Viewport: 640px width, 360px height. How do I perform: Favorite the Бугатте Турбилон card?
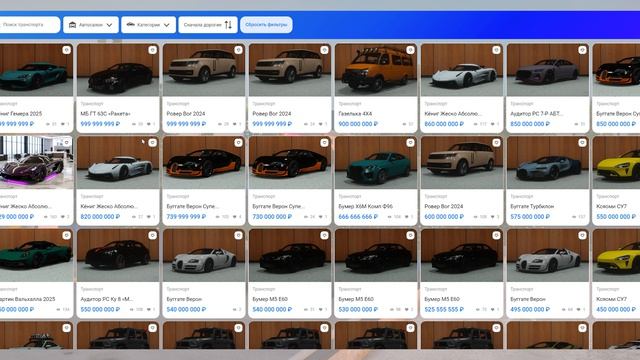pos(582,142)
